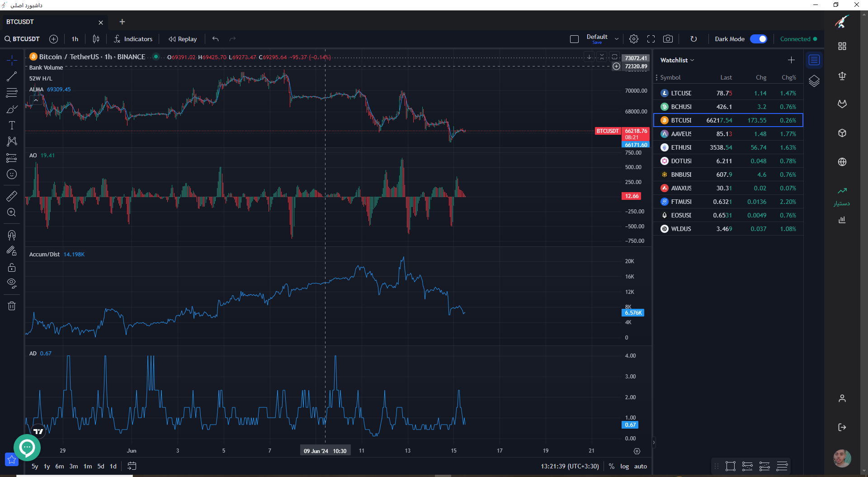Toggle percent scale mode
The image size is (868, 477).
click(612, 466)
